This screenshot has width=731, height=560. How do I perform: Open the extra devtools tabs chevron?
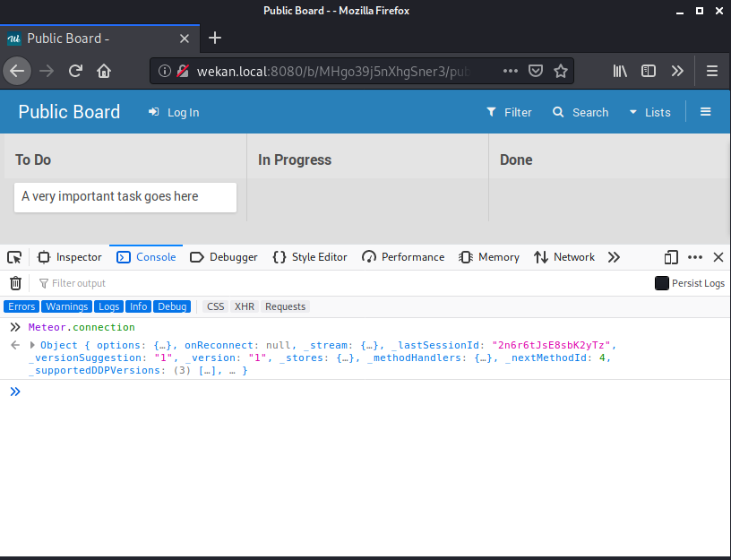(614, 257)
